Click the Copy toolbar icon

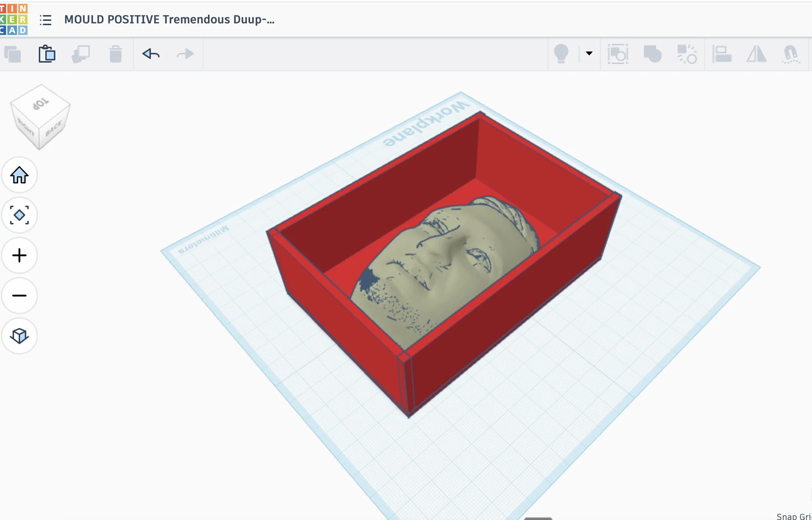pos(13,54)
